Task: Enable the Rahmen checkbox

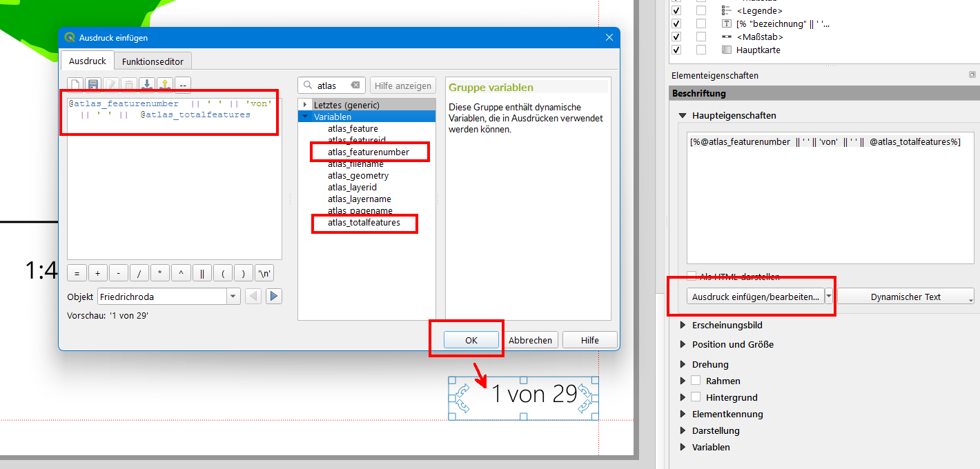Action: pyautogui.click(x=696, y=381)
